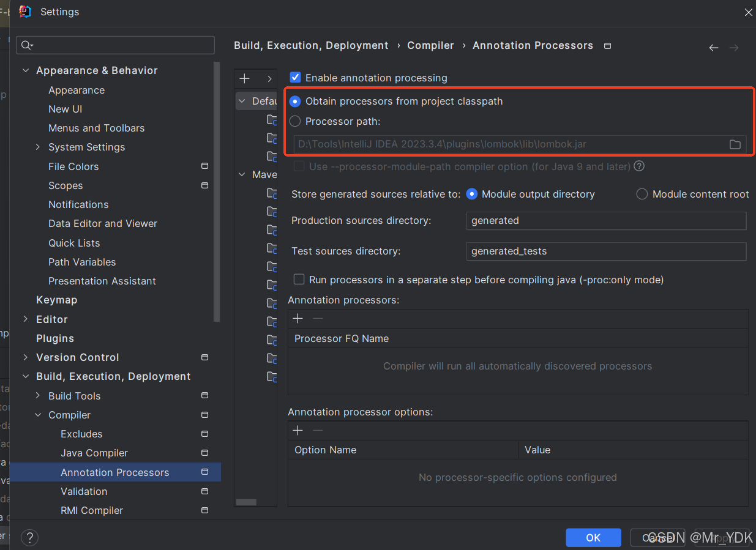The height and width of the screenshot is (550, 756).
Task: Click the help icon beside processor-module-path option
Action: pos(639,166)
